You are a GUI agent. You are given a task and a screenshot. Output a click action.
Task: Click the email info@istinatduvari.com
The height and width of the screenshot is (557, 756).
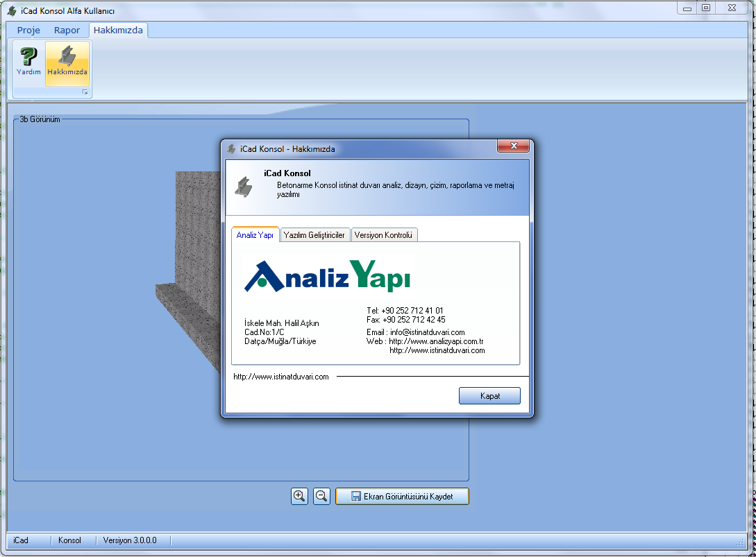tap(427, 332)
